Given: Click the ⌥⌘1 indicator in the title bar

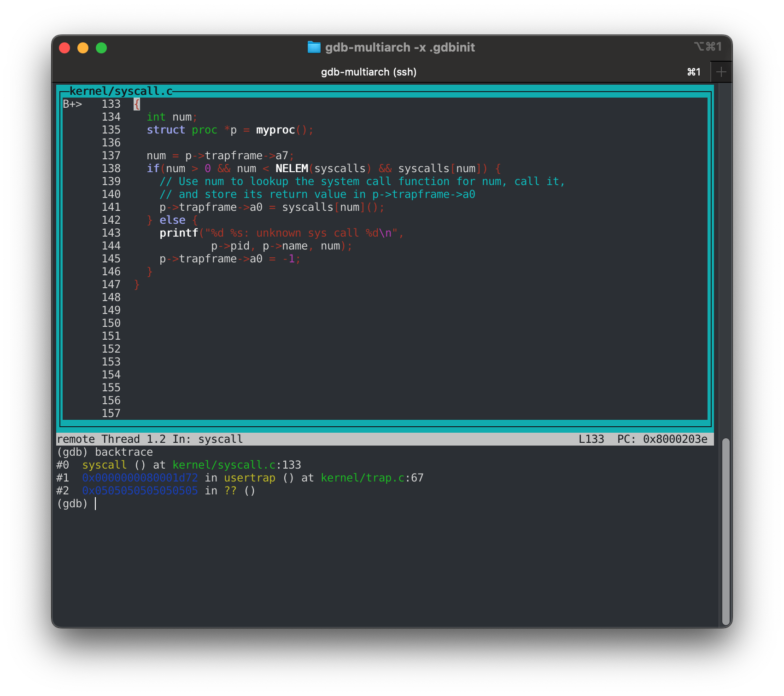Looking at the screenshot, I should point(708,47).
